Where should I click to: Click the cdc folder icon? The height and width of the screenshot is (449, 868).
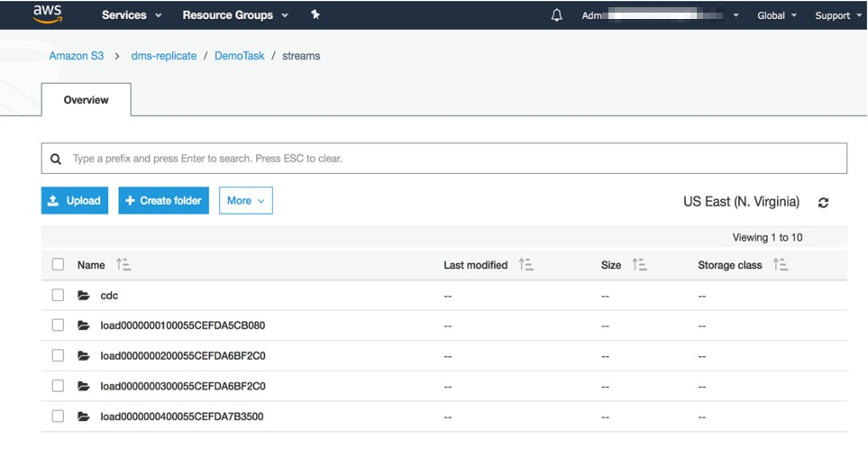pos(84,296)
